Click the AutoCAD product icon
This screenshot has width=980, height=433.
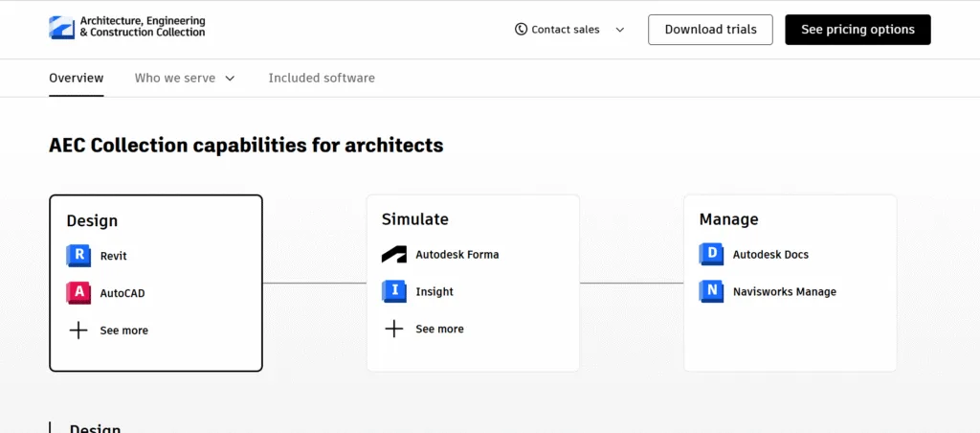pos(78,292)
